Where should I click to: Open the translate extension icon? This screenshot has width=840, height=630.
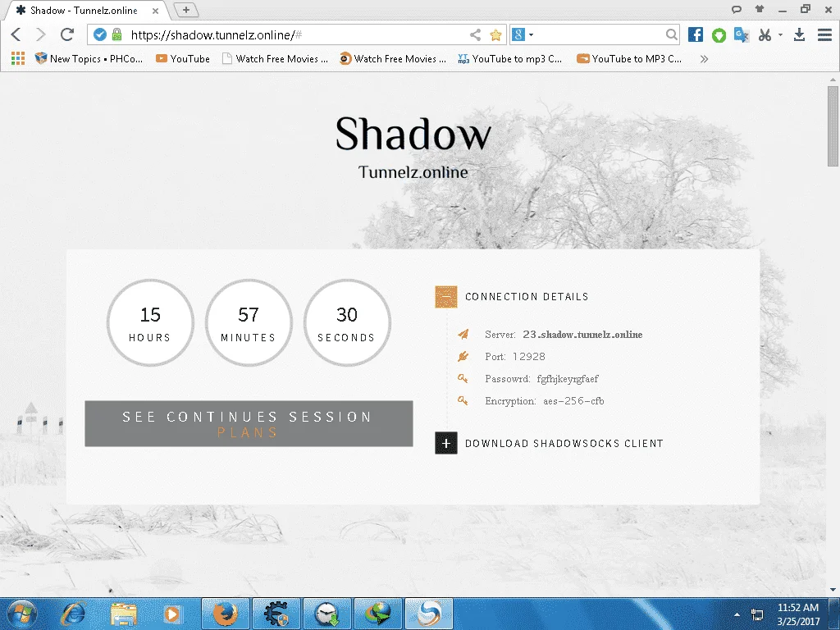coord(742,34)
